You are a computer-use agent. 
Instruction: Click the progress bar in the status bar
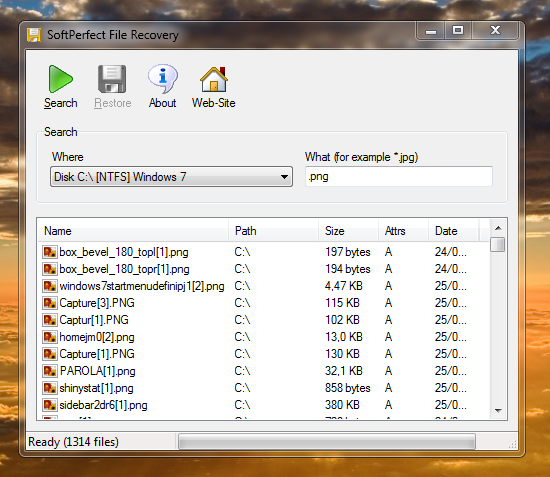(x=327, y=442)
